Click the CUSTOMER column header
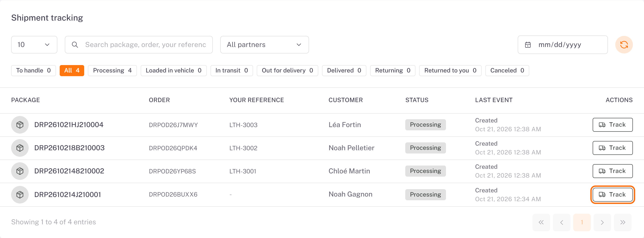Screen dimensions: 644x238 tap(346, 100)
